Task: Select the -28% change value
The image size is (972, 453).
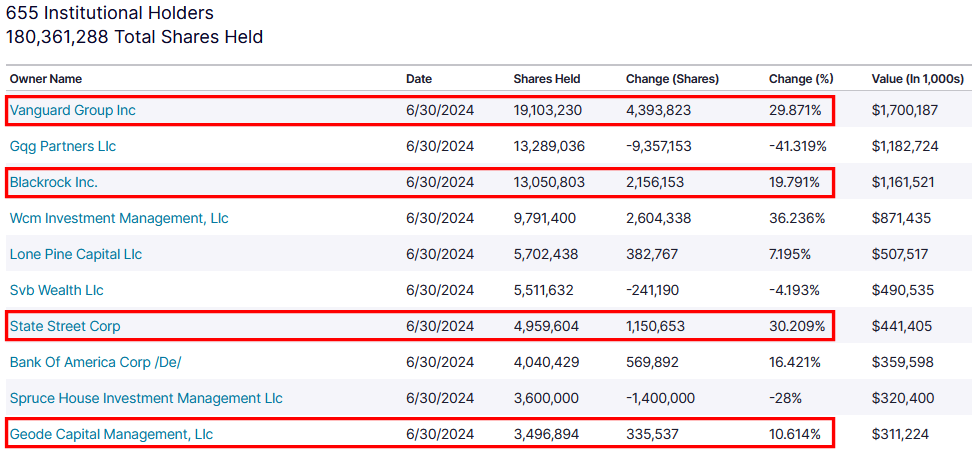Action: coord(784,398)
